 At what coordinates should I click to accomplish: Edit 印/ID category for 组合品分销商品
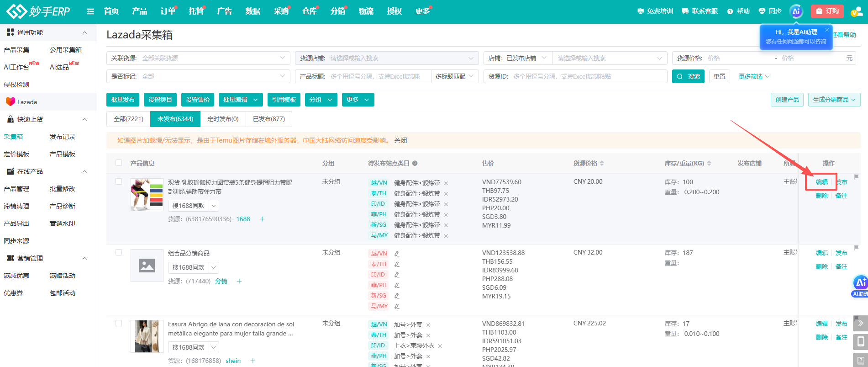click(x=397, y=275)
